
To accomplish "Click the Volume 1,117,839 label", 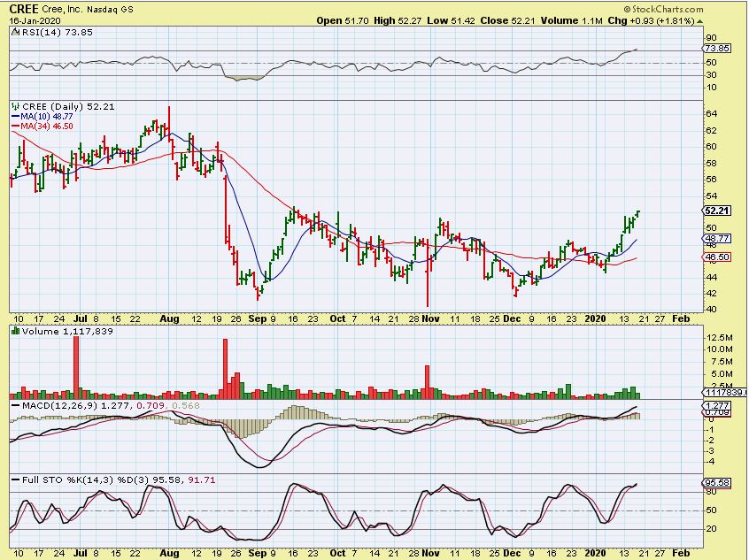I will 67,331.
